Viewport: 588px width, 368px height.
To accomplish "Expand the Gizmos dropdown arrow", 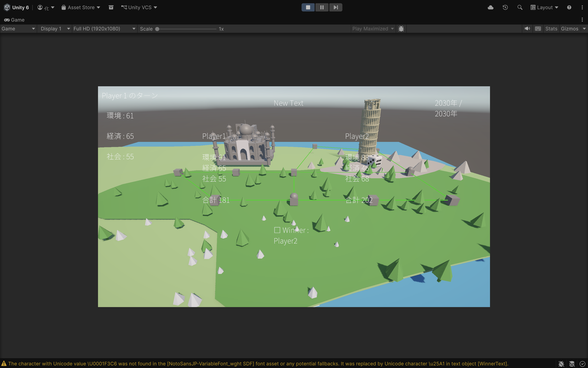I will (584, 29).
